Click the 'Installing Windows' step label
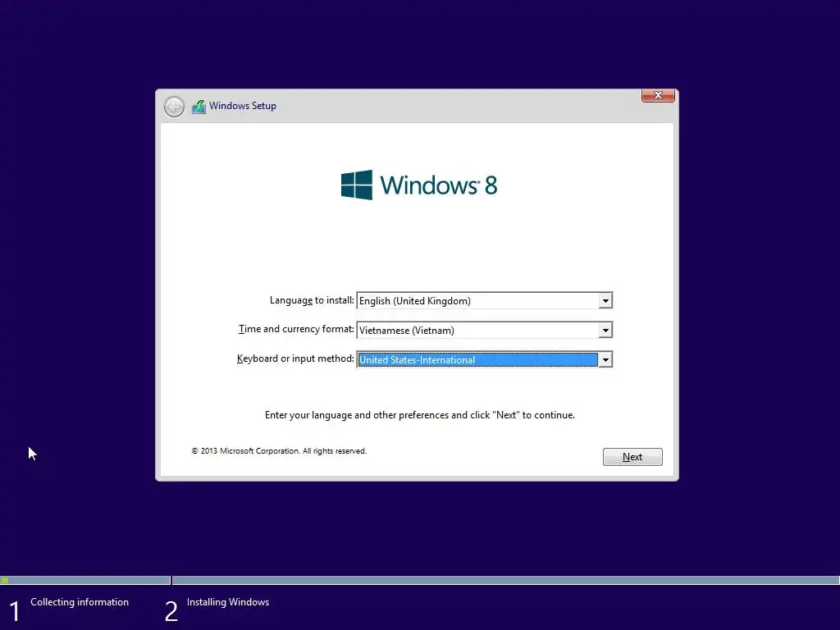Screen dimensions: 840x630 (228, 602)
